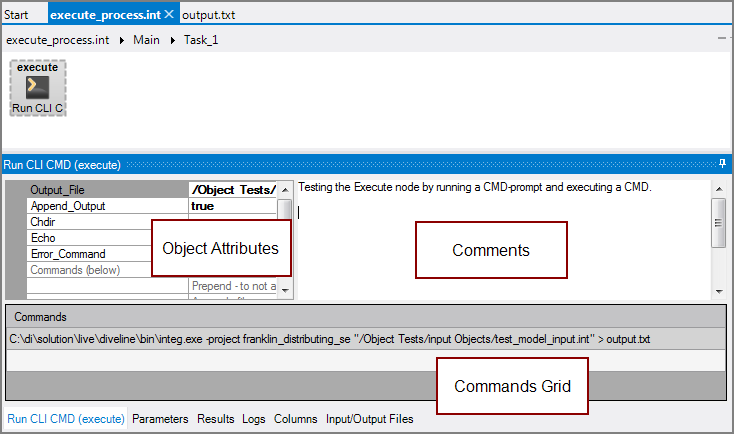The height and width of the screenshot is (434, 734).
Task: Expand breadcrumb arrow after Main
Action: [x=173, y=40]
